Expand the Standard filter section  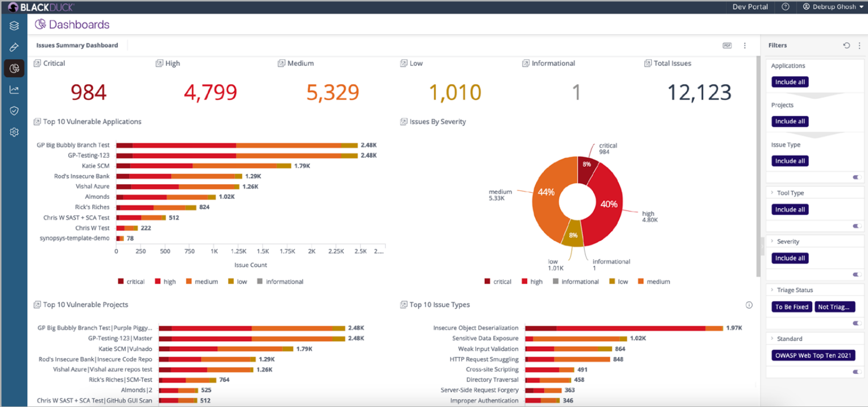pyautogui.click(x=771, y=339)
